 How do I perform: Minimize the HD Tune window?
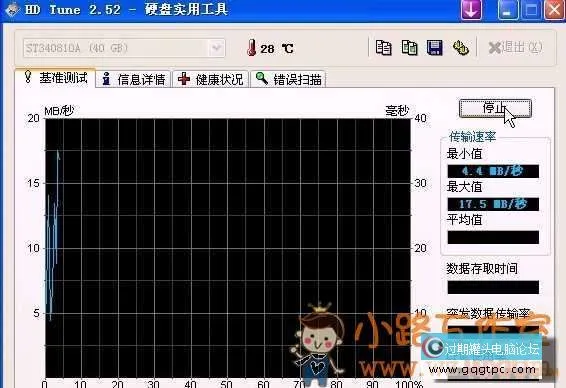pos(508,9)
